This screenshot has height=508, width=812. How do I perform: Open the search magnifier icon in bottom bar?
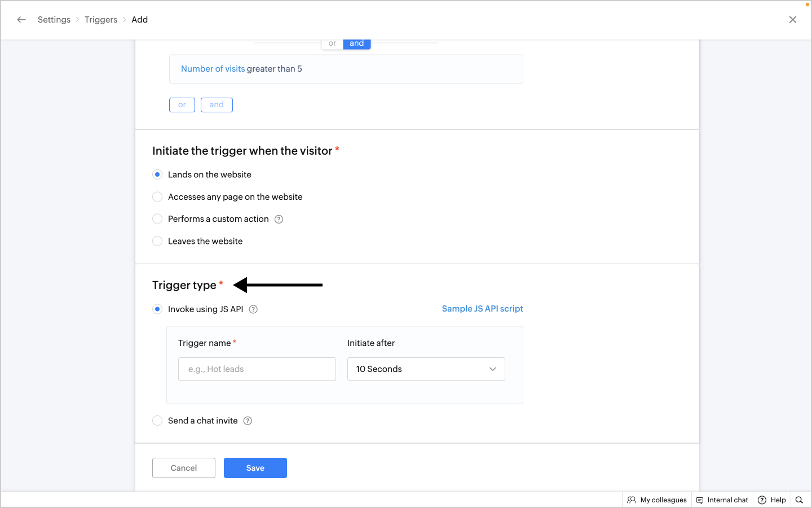[799, 500]
